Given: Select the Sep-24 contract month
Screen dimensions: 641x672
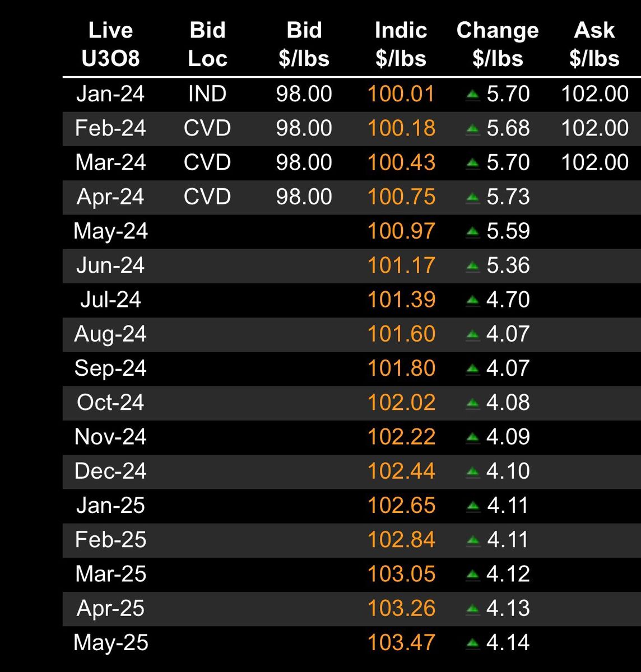Looking at the screenshot, I should point(110,368).
